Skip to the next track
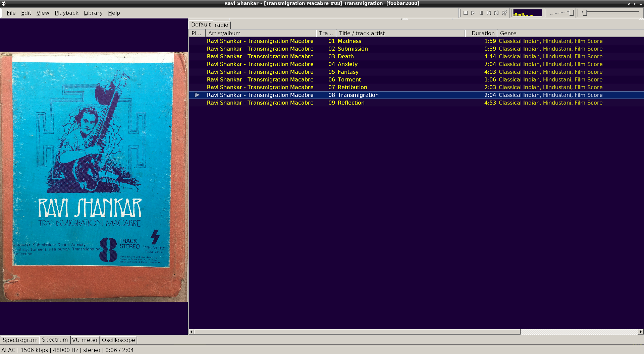Viewport: 644px width, 354px height. point(496,13)
